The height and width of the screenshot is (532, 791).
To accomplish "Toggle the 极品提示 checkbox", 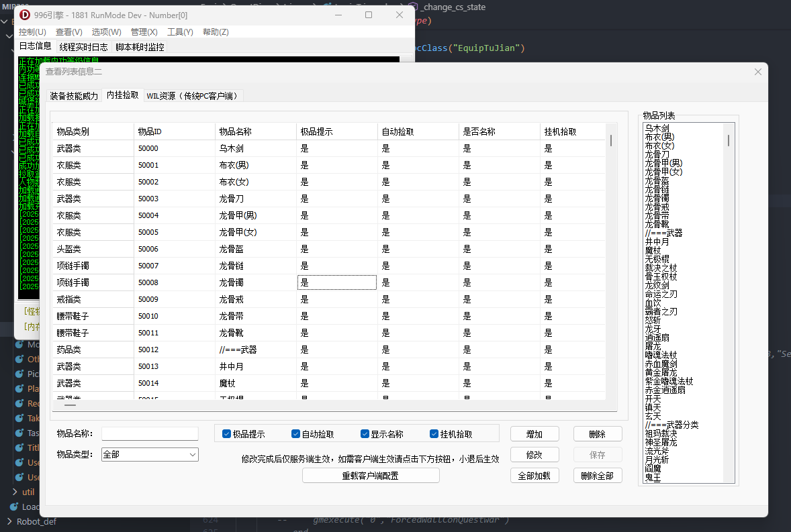I will click(x=227, y=434).
